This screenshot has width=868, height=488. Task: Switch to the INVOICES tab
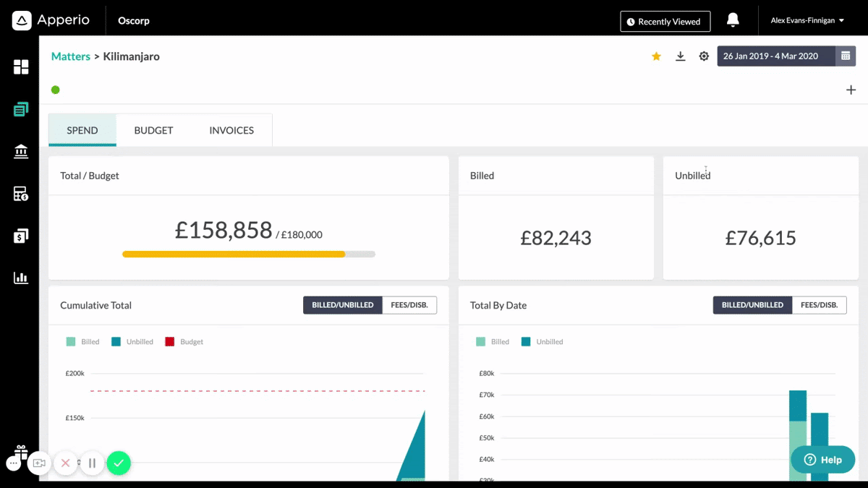click(x=231, y=130)
